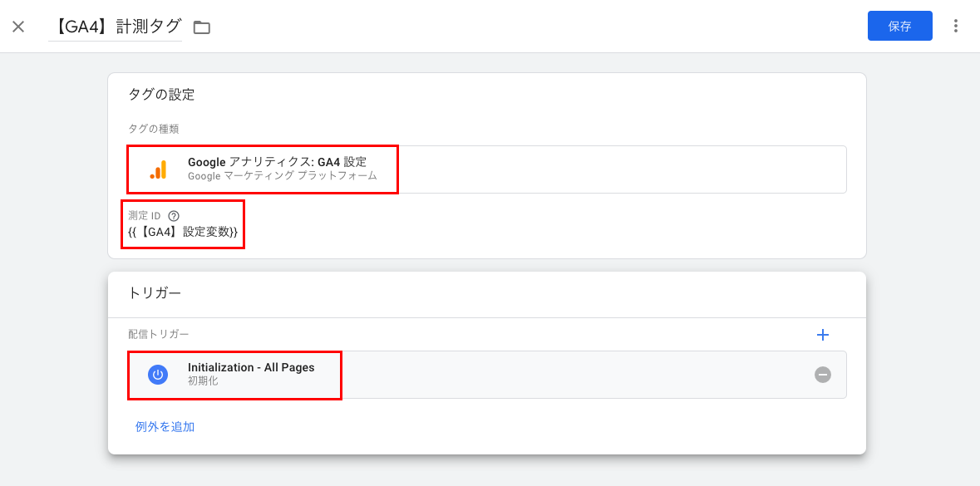Click the タグの設定 section heading
The width and height of the screenshot is (980, 486).
[x=161, y=95]
